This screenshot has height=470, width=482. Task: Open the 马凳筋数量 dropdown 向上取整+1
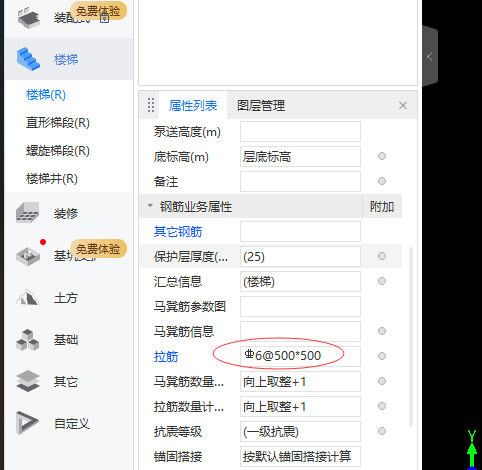click(x=300, y=381)
